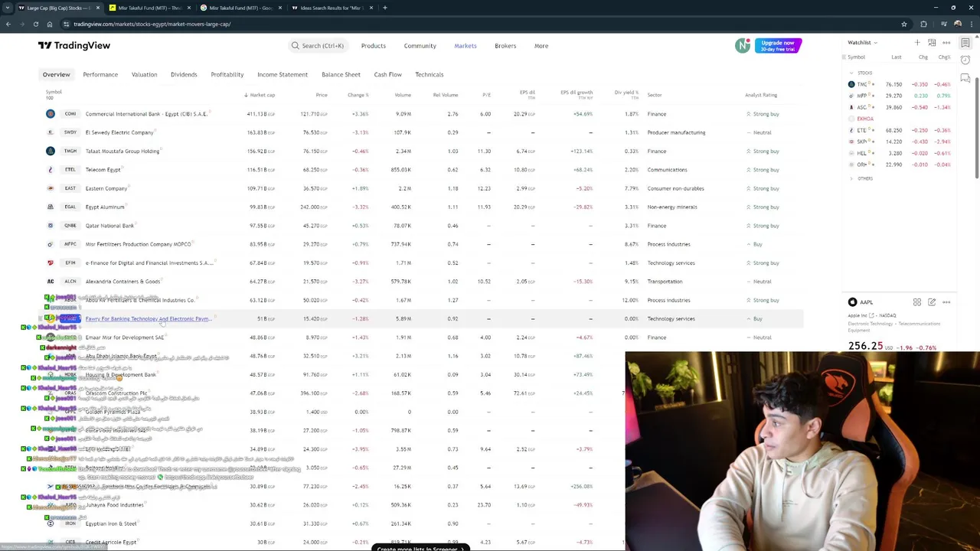Switch to the Balance Sheet tab

[341, 74]
